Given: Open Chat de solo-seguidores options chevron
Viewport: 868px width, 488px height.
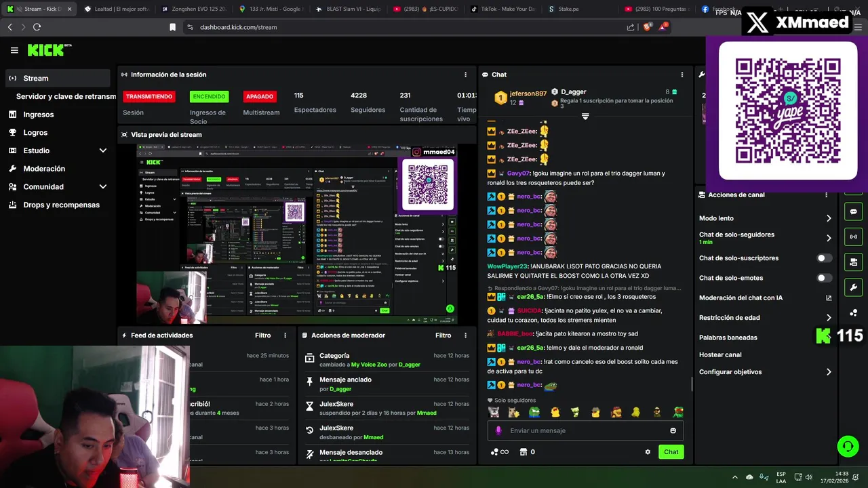Looking at the screenshot, I should click(829, 238).
